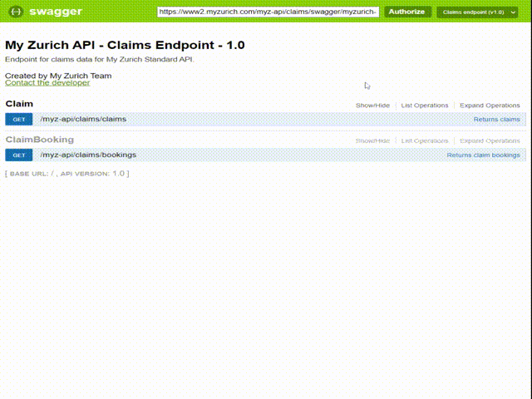
Task: Click List Operations for the ClaimBooking section
Action: 425,140
